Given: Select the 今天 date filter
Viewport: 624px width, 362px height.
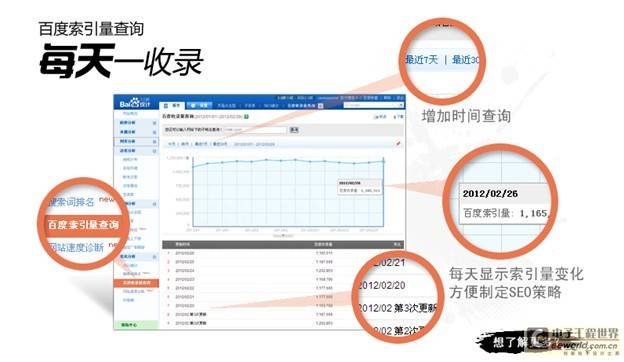Looking at the screenshot, I should [172, 144].
